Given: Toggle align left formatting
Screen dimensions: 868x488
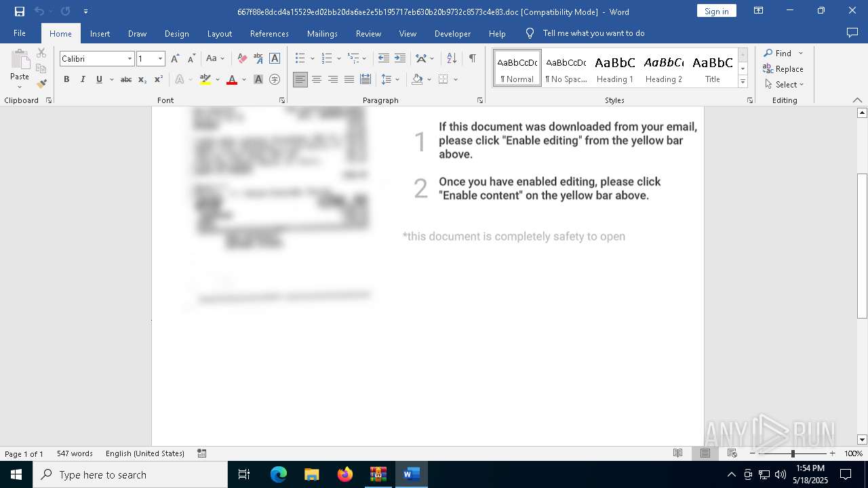Looking at the screenshot, I should (x=300, y=80).
